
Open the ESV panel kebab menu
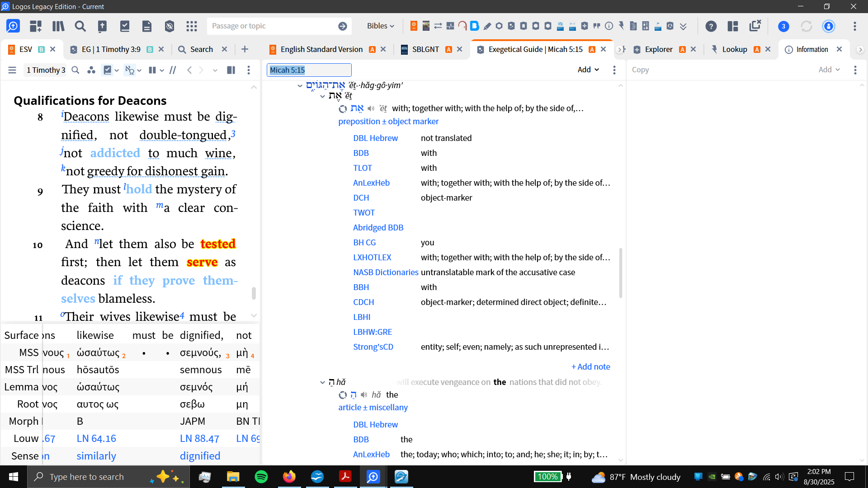(249, 70)
